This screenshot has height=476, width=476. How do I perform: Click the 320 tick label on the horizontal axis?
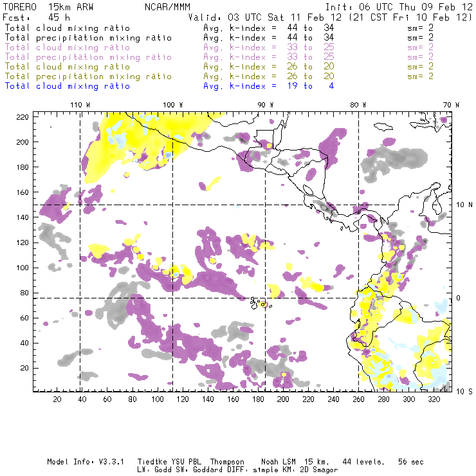434,399
